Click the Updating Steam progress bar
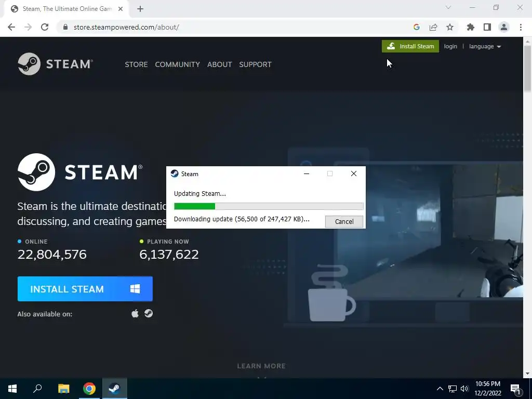This screenshot has width=532, height=399. tap(269, 206)
